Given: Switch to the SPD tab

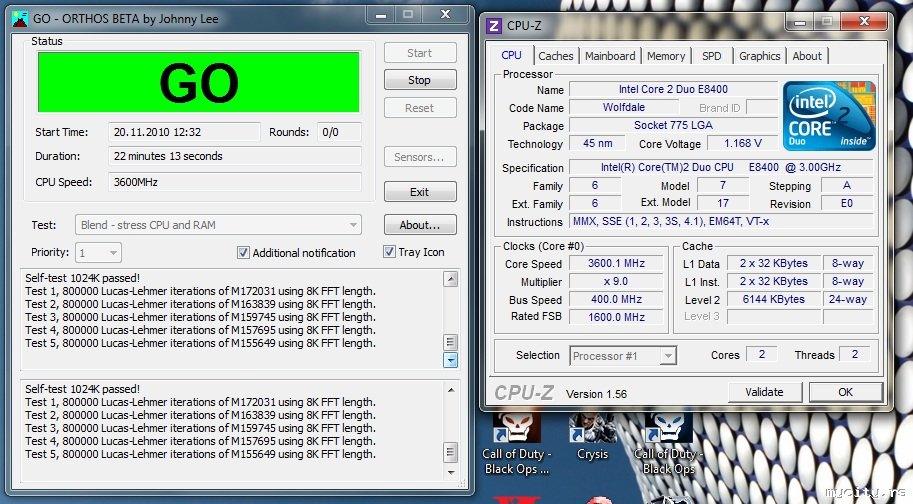Looking at the screenshot, I should (711, 56).
